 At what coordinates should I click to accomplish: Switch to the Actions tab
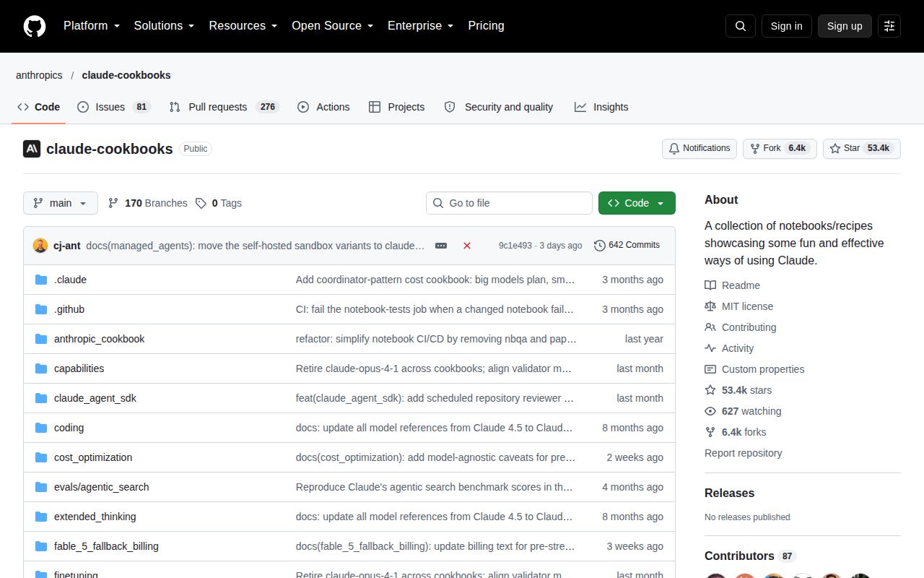tap(323, 107)
